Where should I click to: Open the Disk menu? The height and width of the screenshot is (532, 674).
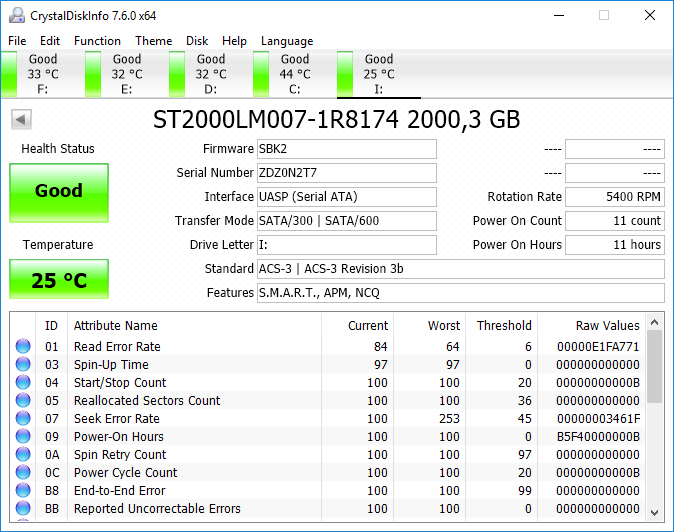pos(197,41)
